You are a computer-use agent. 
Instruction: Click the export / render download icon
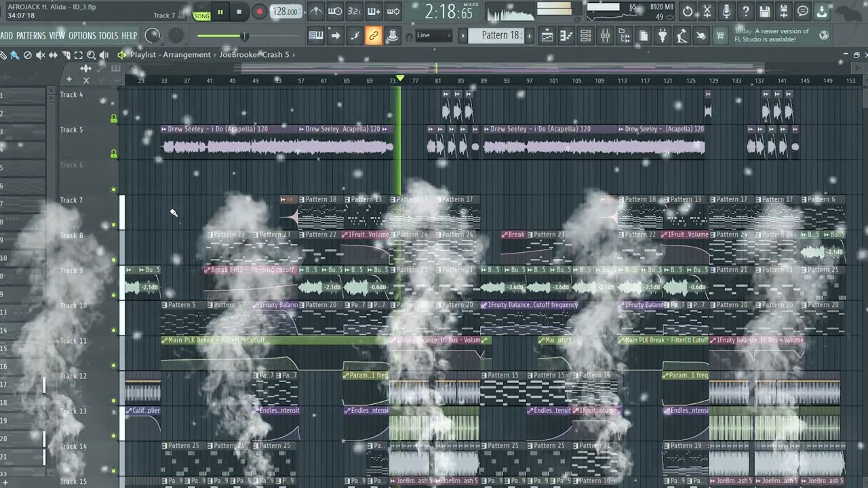822,12
